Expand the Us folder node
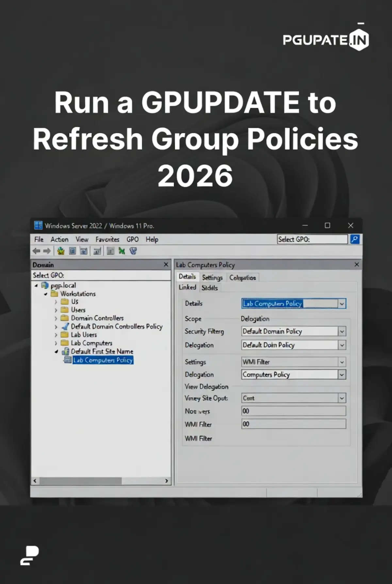 [56, 302]
